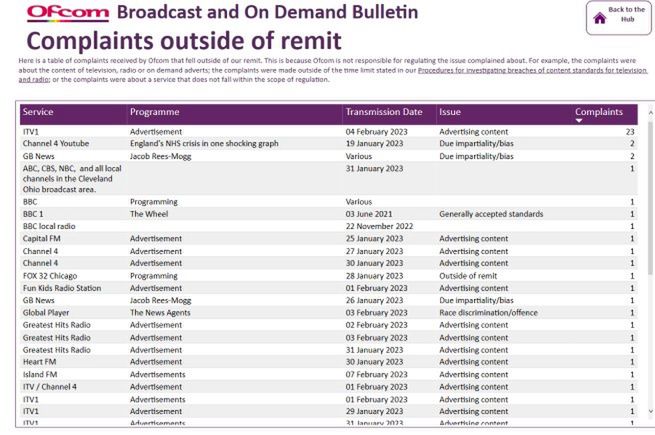Click the 'Outside of remit' issue cell
Viewport: 655px width, 435px height.
click(x=468, y=276)
